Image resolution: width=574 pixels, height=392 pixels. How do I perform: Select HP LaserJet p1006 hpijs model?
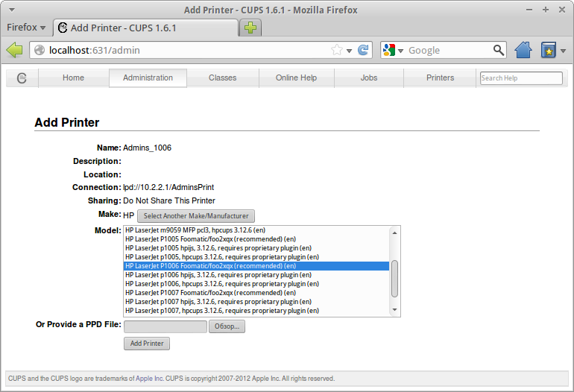(256, 275)
